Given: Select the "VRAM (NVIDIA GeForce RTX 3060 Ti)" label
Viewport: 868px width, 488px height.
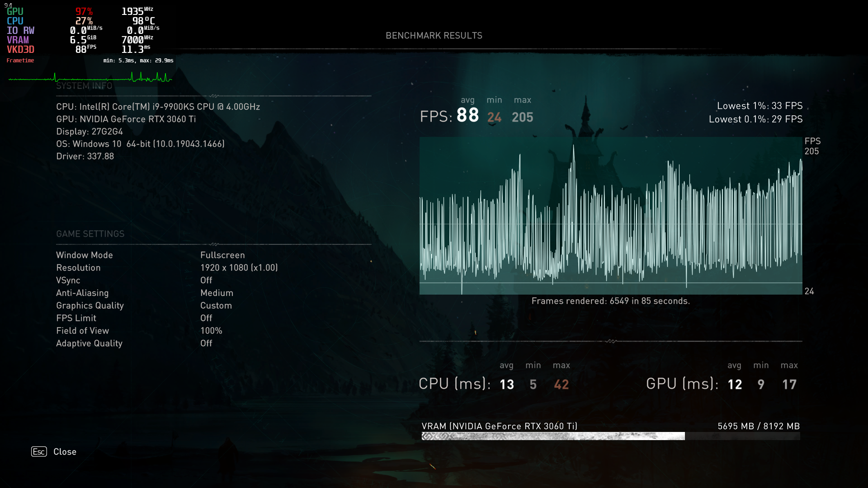Looking at the screenshot, I should coord(500,426).
